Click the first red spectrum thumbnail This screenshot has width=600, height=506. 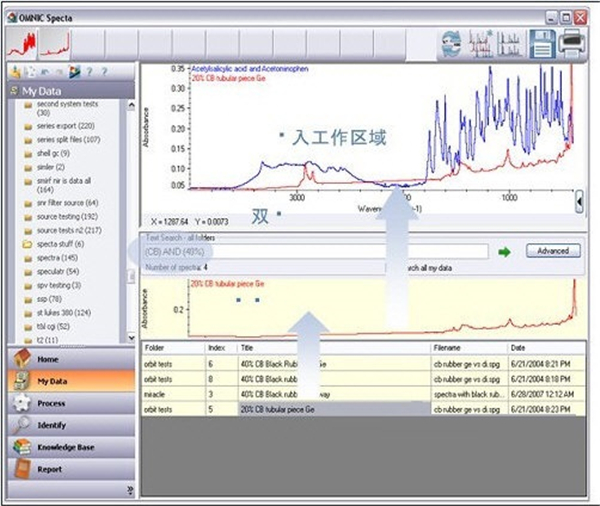coord(22,44)
